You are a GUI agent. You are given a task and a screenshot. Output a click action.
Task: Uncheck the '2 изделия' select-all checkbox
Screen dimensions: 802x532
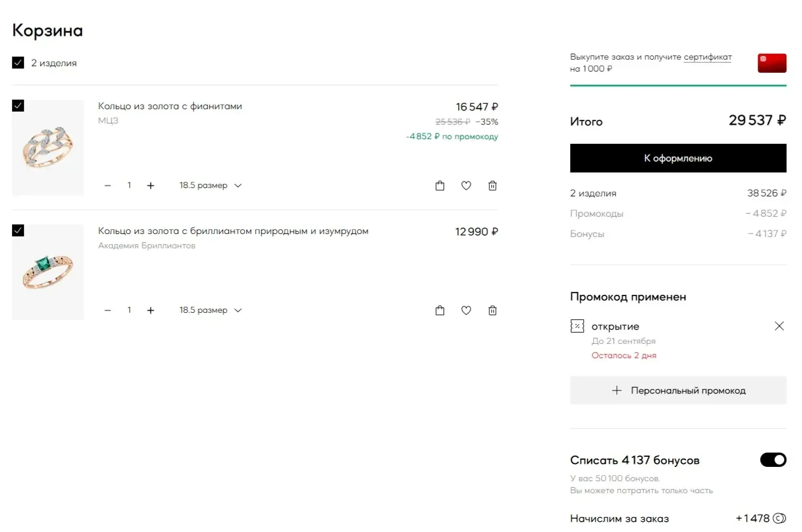point(18,63)
